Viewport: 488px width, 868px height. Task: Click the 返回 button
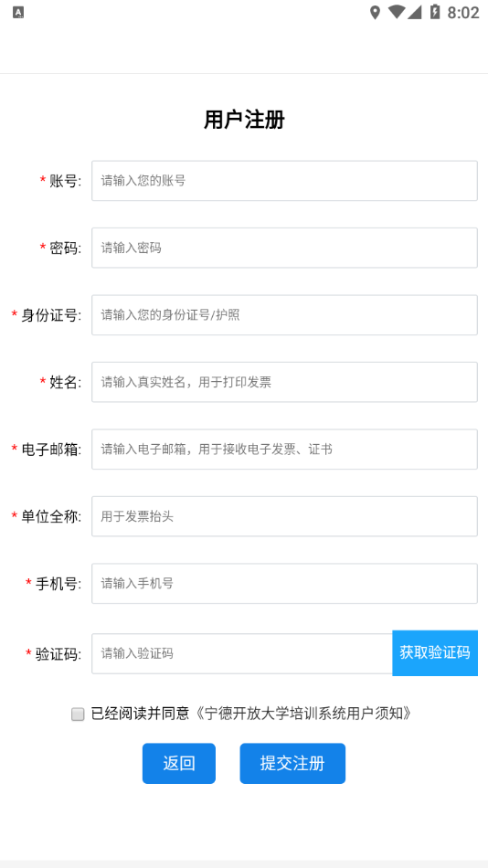click(x=179, y=763)
